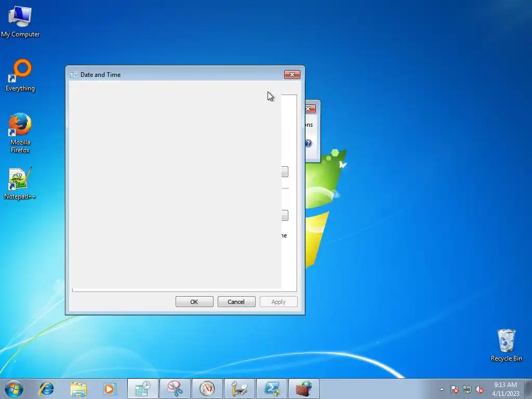Open the taskbar clock showing 9:13 AM
Viewport: 532px width, 399px height.
506,389
